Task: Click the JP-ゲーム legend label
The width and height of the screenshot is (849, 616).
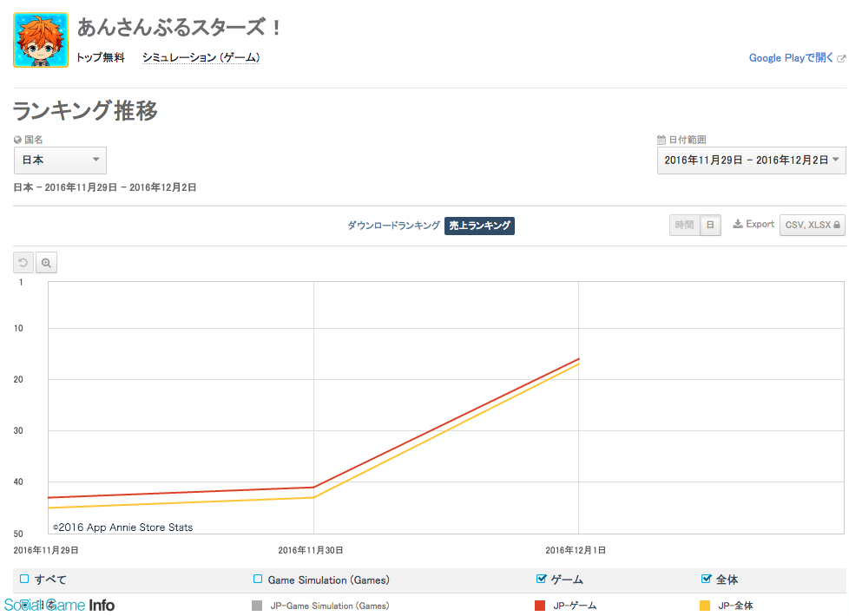Action: [x=575, y=606]
